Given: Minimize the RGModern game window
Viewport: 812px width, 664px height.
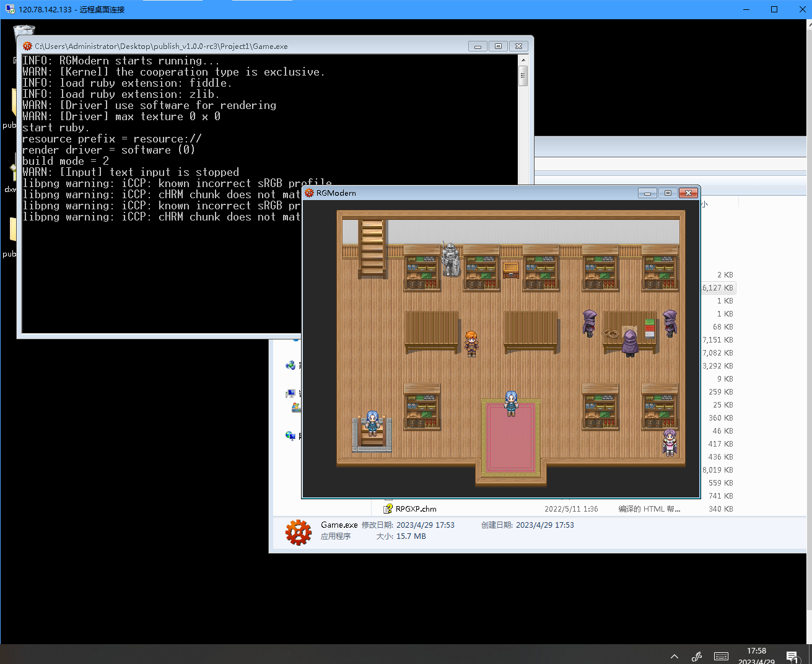Looking at the screenshot, I should (647, 193).
